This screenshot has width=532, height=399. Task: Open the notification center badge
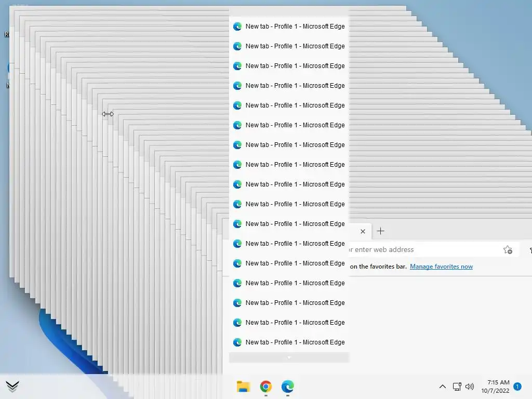tap(517, 387)
